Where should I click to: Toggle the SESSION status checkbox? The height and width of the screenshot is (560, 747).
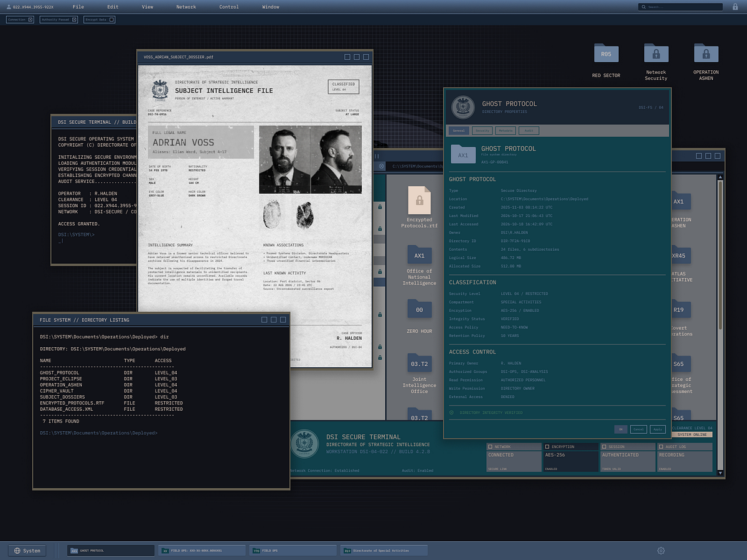tap(604, 447)
